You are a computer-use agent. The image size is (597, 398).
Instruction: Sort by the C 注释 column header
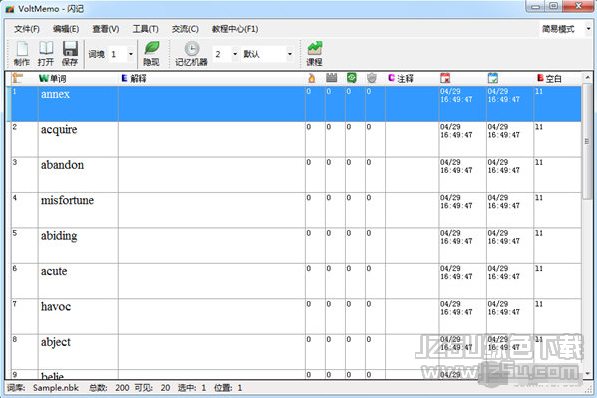click(401, 78)
